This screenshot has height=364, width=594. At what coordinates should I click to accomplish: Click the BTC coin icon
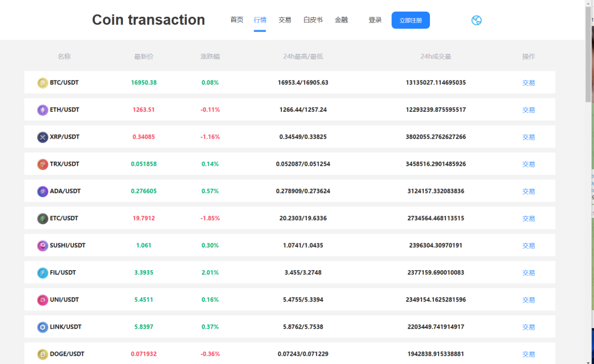point(42,83)
